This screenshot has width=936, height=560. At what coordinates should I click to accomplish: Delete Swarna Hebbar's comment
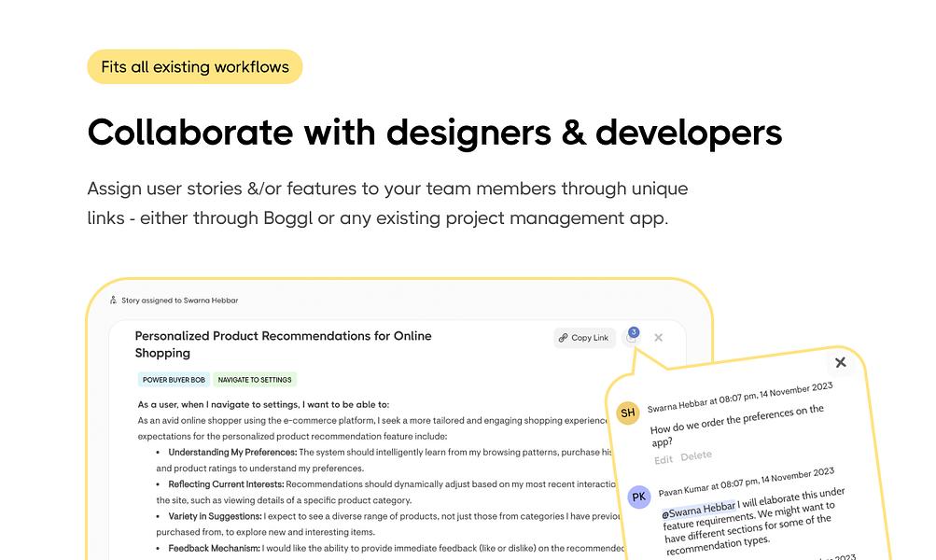[x=696, y=455]
